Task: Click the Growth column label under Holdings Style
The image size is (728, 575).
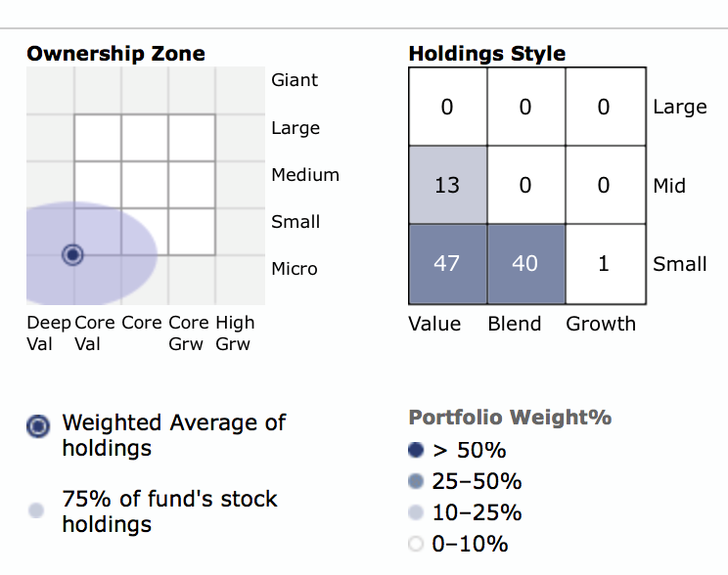Action: [601, 324]
